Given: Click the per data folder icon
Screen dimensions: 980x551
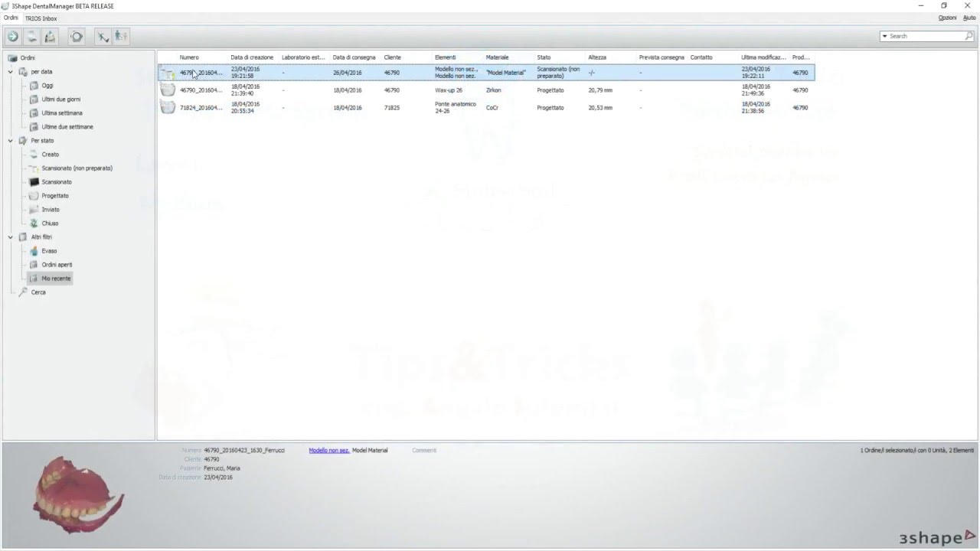Looking at the screenshot, I should pyautogui.click(x=23, y=72).
